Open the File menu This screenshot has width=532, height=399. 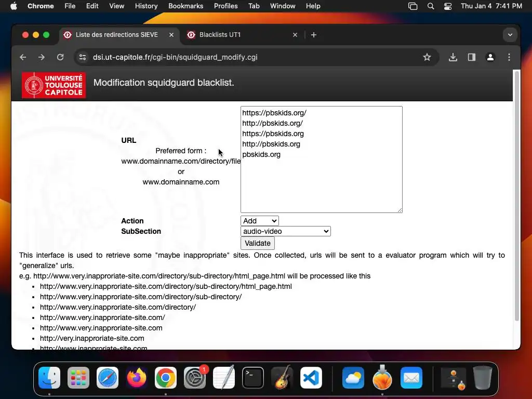tap(70, 6)
